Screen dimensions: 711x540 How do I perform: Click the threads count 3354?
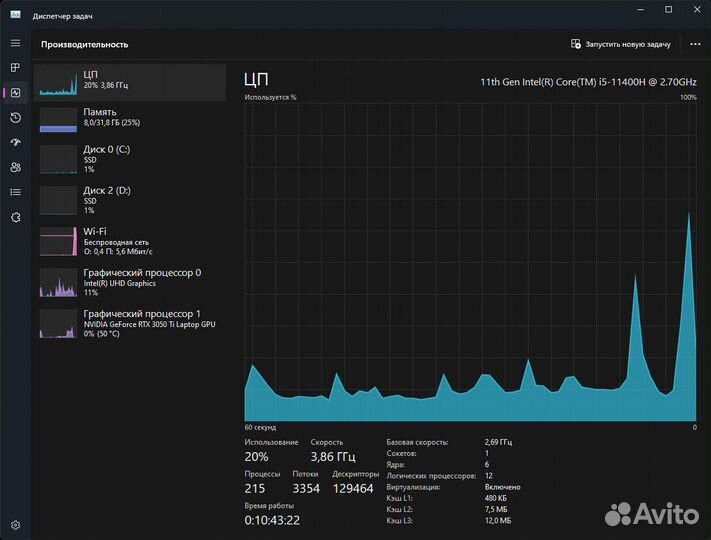pos(306,488)
